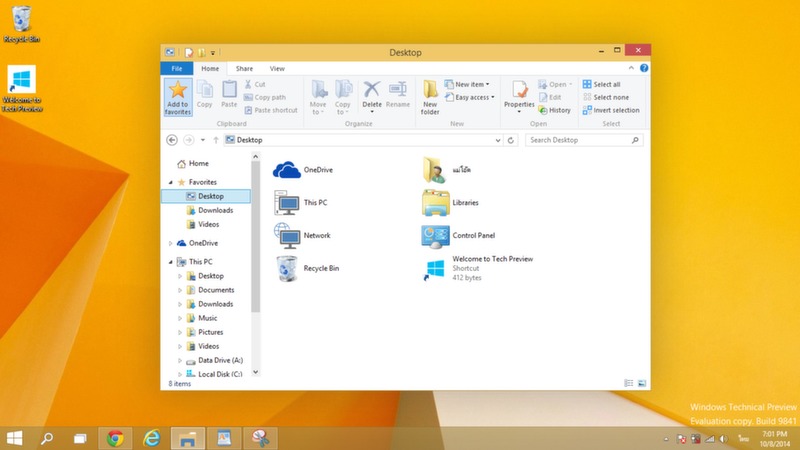Collapse the This PC tree node
800x450 pixels.
click(171, 262)
